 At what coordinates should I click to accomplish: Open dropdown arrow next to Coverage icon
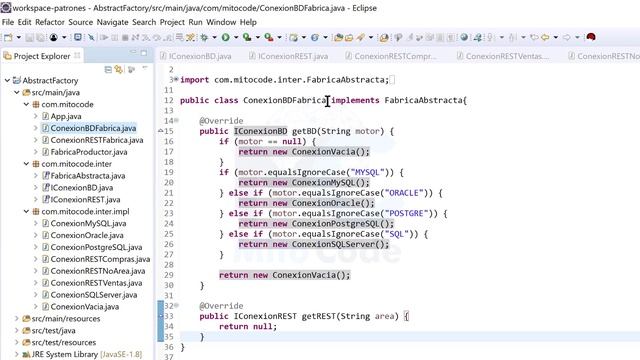[258, 38]
